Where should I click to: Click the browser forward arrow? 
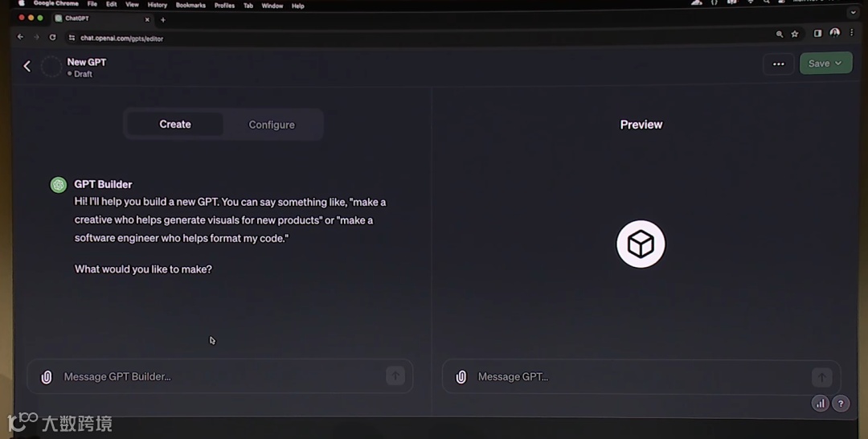click(x=36, y=37)
